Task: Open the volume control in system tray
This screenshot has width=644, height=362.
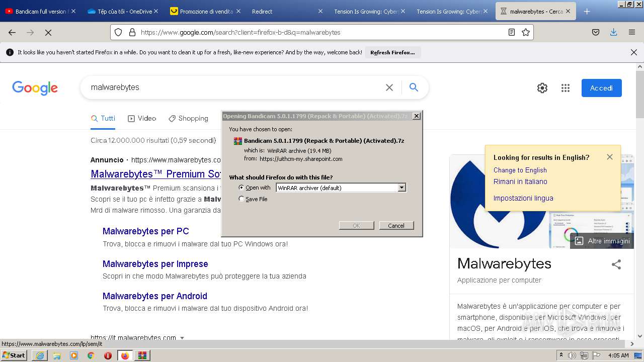Action: coord(572,355)
